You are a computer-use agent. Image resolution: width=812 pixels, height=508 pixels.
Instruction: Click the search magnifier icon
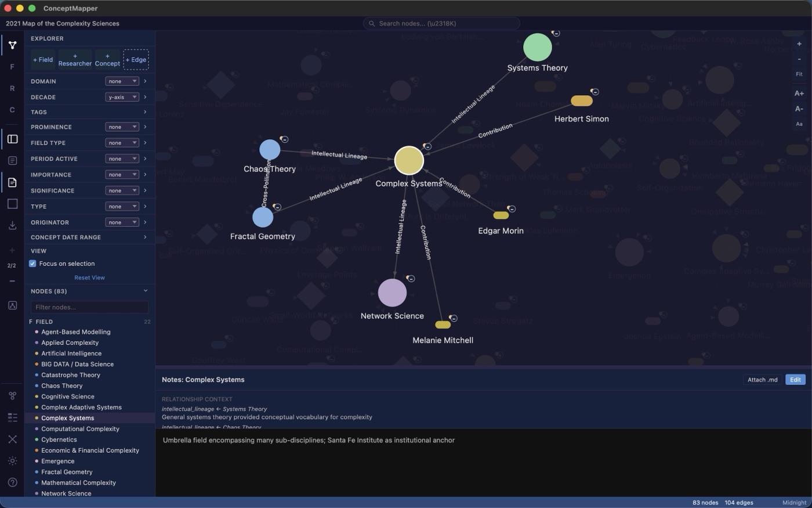(x=372, y=24)
